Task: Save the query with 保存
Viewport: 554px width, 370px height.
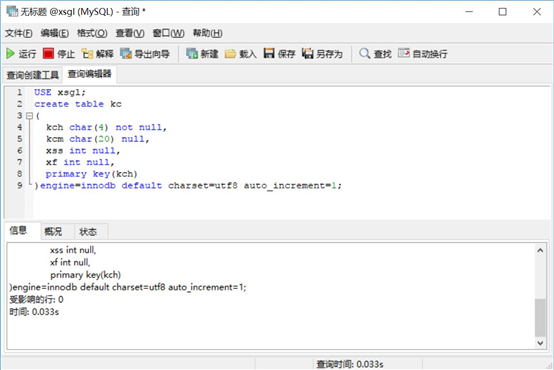Action: [279, 54]
